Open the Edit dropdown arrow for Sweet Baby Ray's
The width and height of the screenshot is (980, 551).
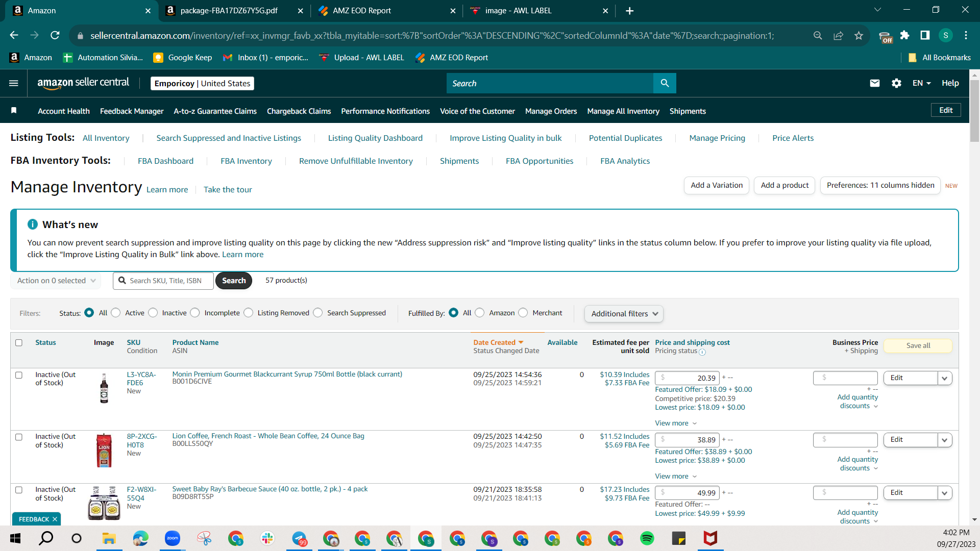(x=945, y=493)
